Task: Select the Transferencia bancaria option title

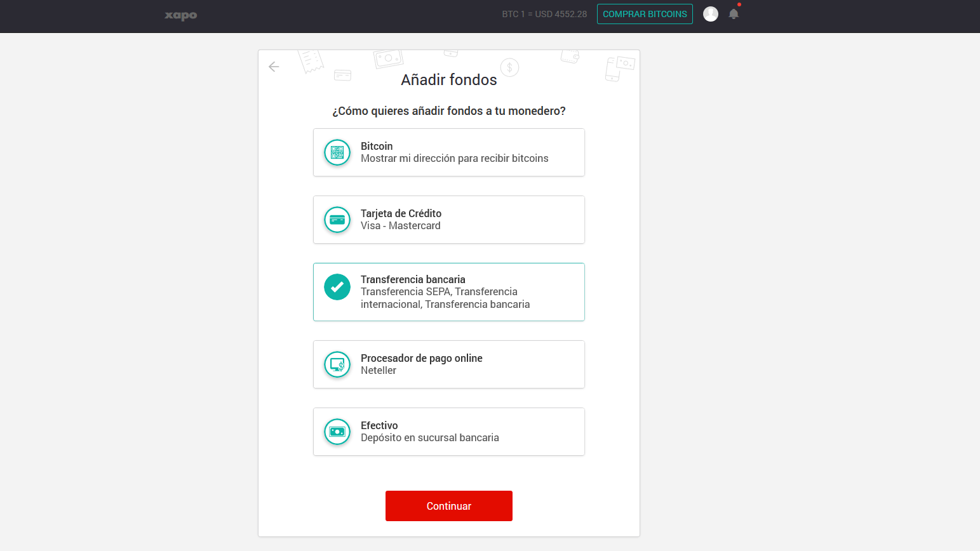Action: (413, 279)
